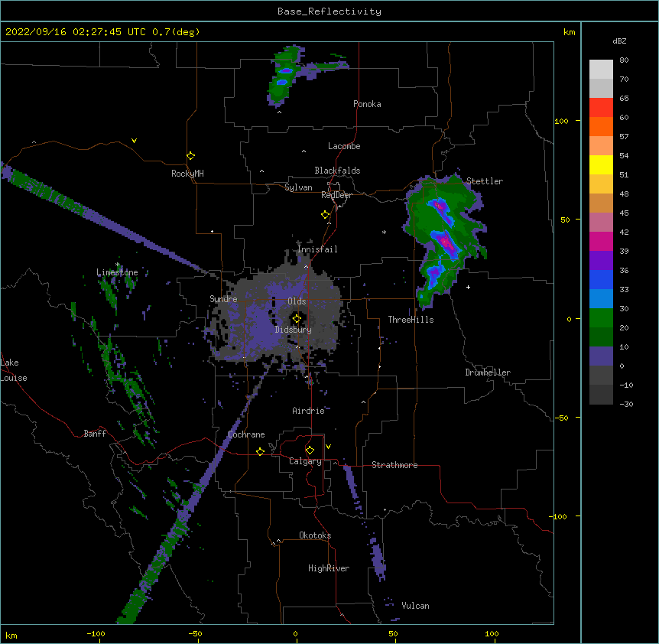Click the Ponoka town label
Screen dimensions: 659x644
(367, 104)
